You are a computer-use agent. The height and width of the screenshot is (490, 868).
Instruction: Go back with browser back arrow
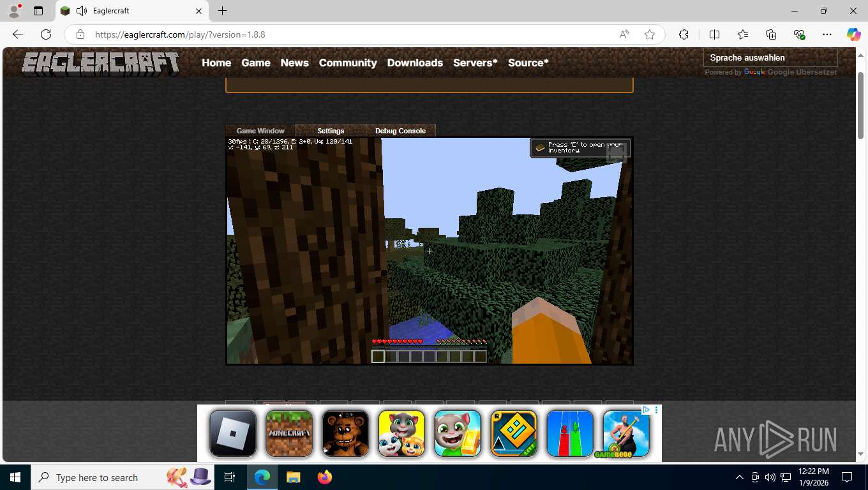(x=18, y=34)
